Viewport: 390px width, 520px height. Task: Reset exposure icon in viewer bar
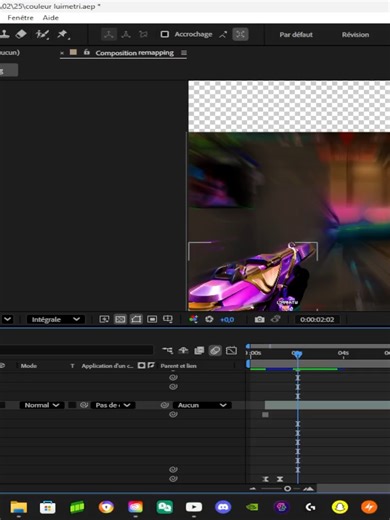(209, 319)
